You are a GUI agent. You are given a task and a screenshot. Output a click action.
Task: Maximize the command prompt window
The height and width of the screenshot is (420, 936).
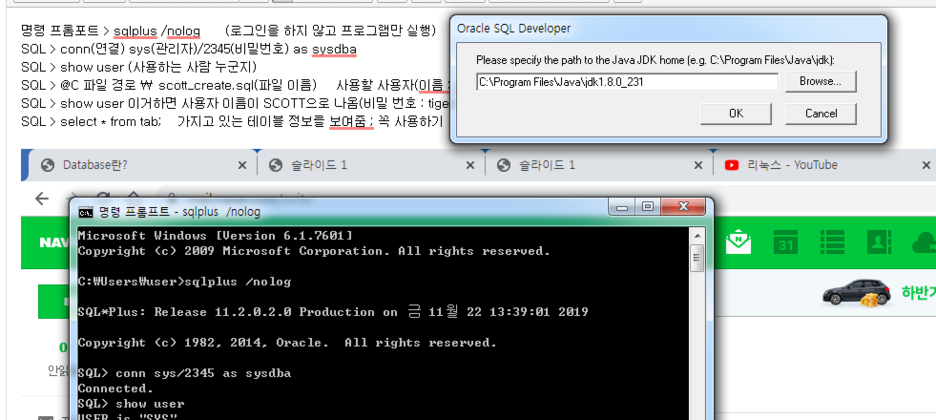tap(647, 207)
